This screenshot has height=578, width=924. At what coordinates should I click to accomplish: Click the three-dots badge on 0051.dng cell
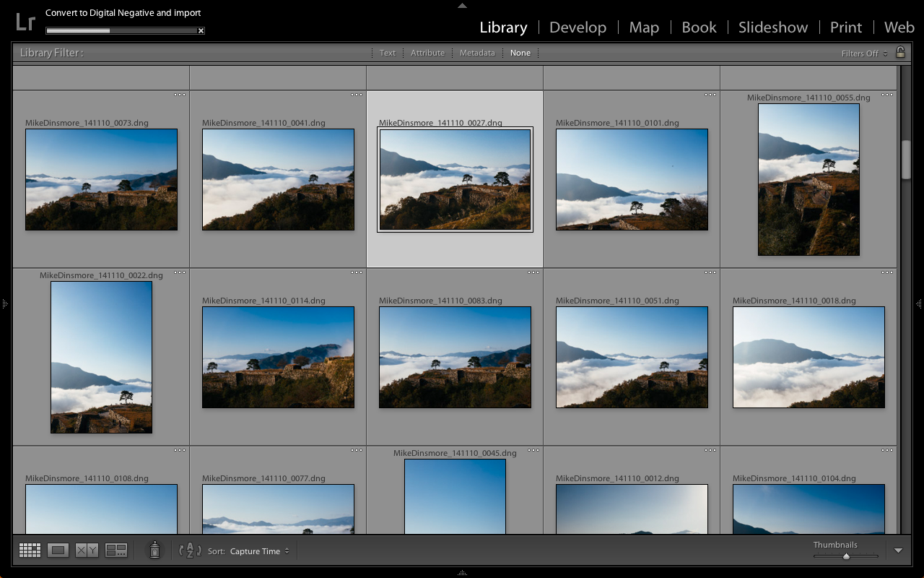click(710, 272)
